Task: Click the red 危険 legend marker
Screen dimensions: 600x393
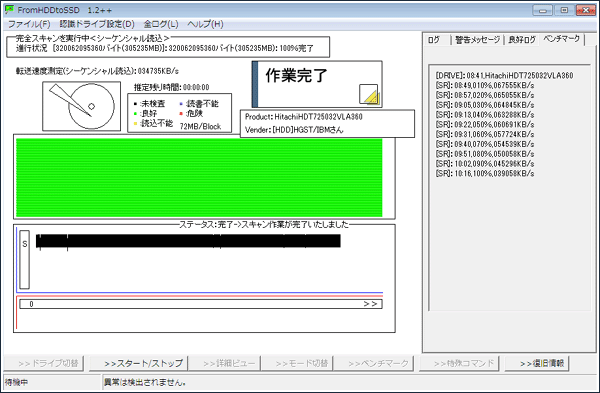Action: (181, 113)
